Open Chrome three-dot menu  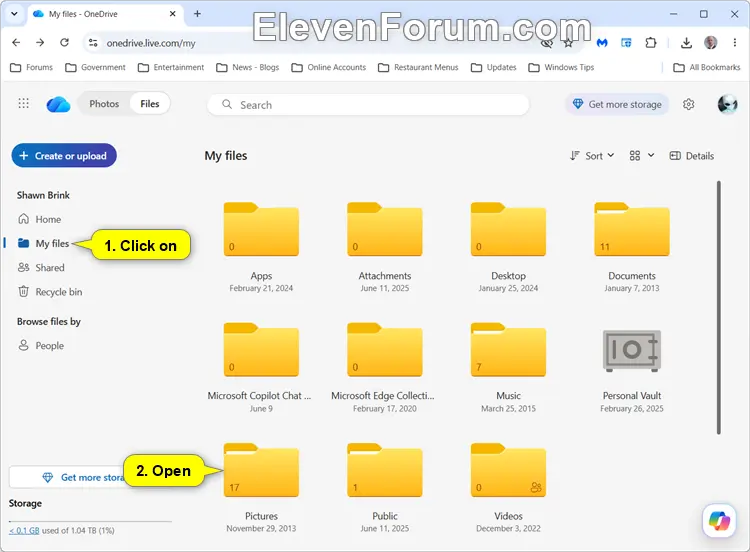pyautogui.click(x=735, y=43)
